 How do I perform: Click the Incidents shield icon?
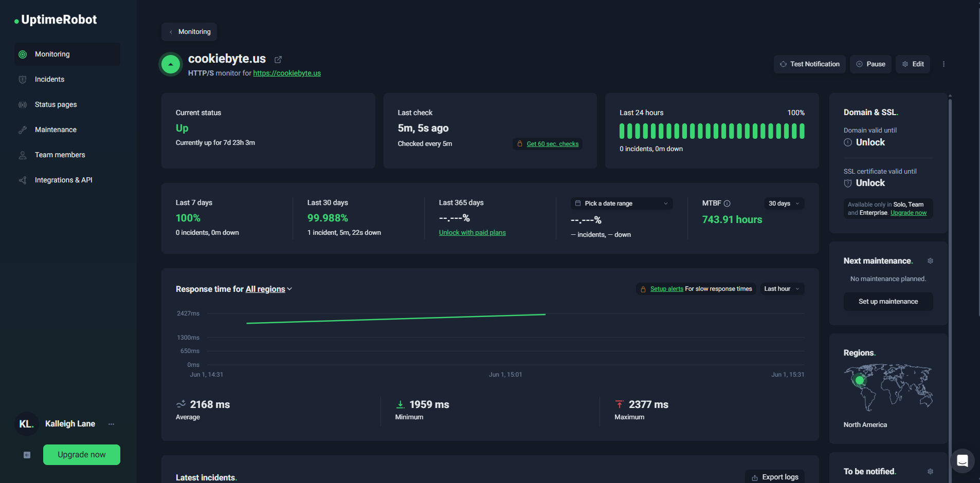(x=23, y=80)
